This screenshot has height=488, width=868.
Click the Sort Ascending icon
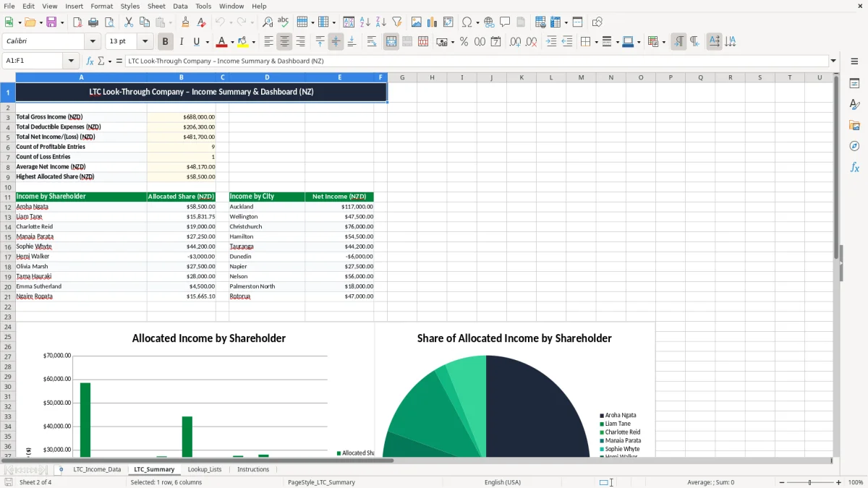(365, 22)
